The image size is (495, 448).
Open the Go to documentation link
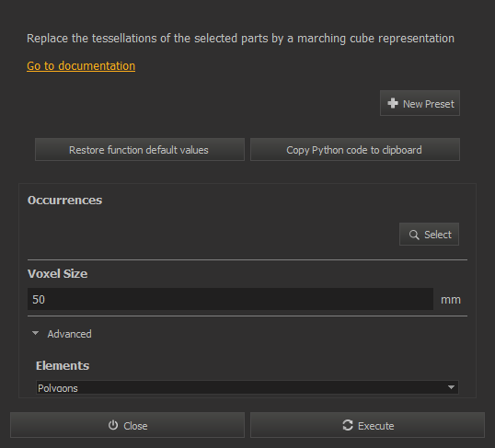(x=81, y=66)
